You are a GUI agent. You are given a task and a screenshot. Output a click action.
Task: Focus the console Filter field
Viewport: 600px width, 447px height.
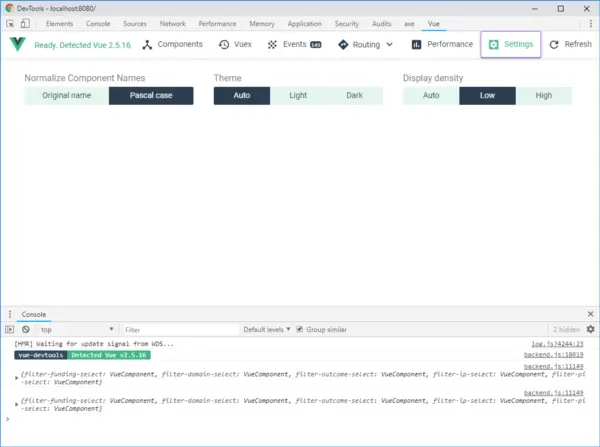[x=181, y=330]
